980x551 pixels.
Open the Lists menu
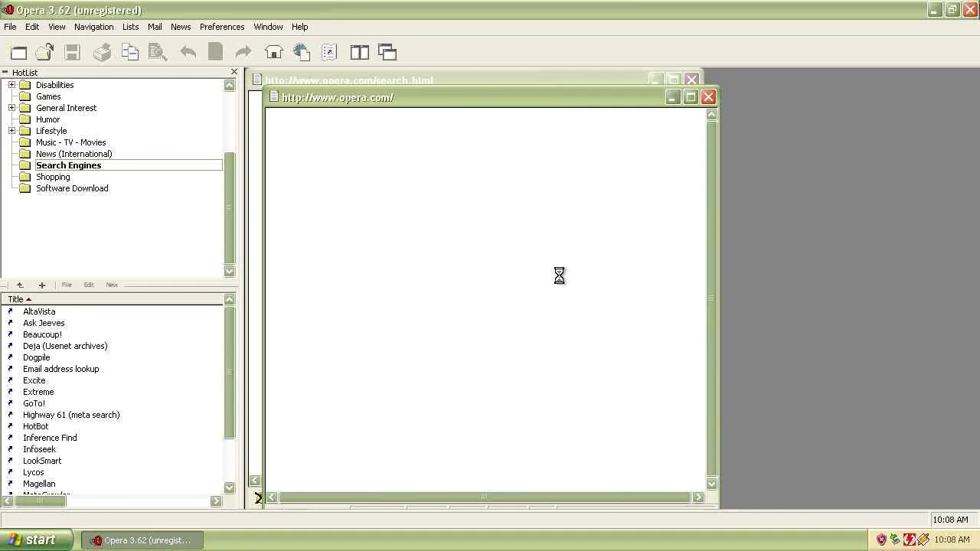(x=130, y=27)
